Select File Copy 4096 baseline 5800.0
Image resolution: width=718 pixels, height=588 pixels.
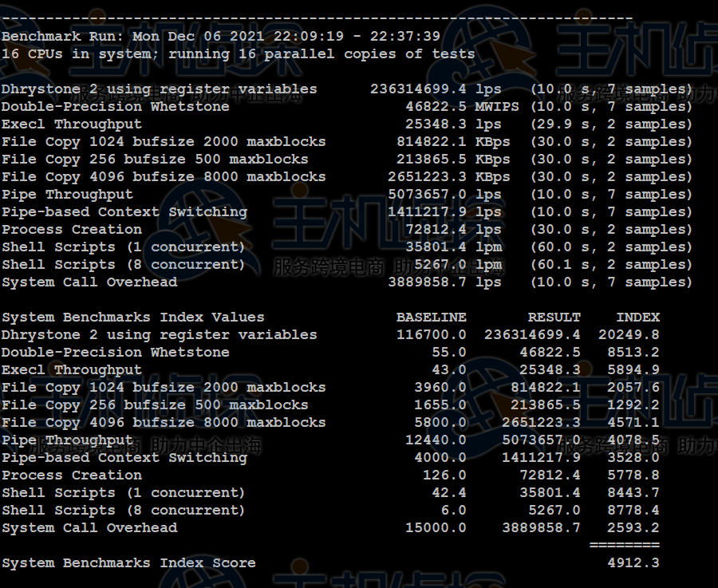[x=440, y=423]
